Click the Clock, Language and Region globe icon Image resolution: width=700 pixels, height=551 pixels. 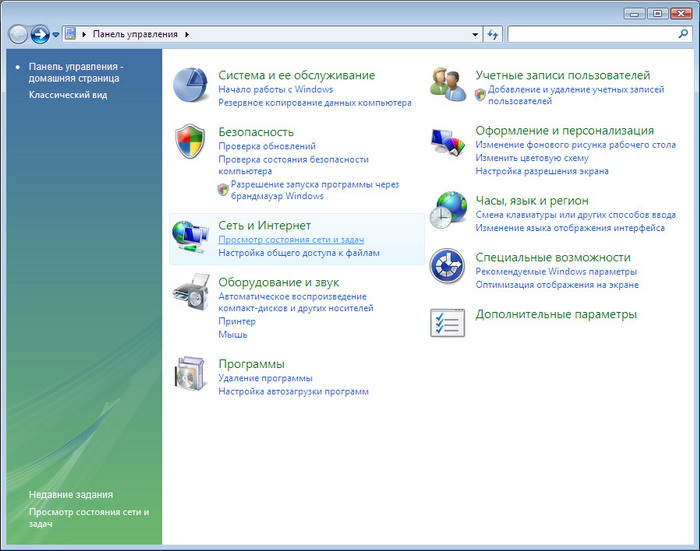448,210
